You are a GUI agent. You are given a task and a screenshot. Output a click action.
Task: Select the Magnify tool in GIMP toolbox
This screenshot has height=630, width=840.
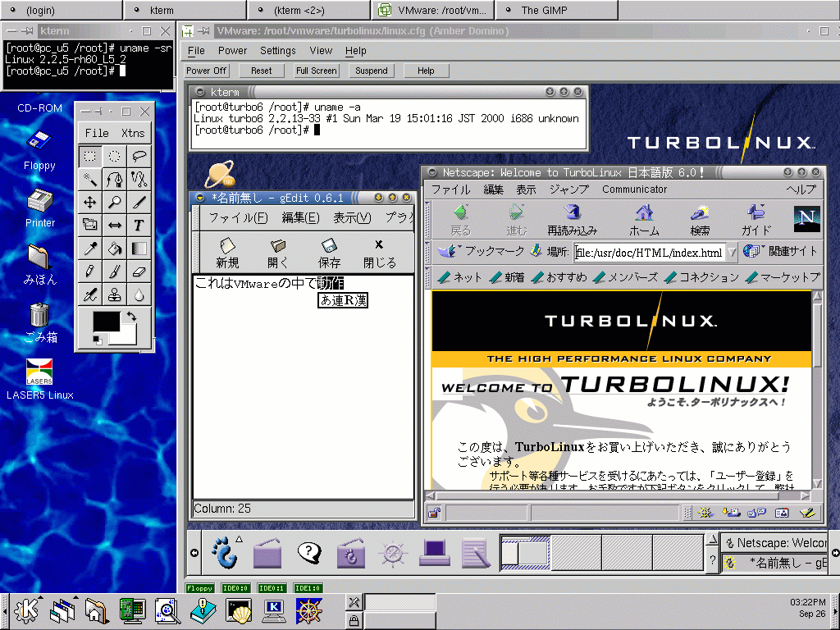(114, 202)
